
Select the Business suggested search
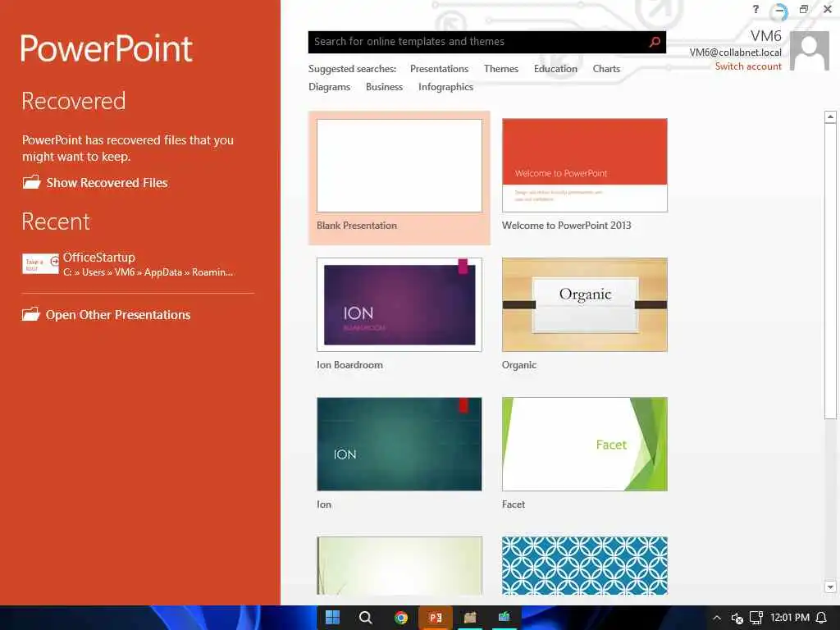(x=384, y=87)
